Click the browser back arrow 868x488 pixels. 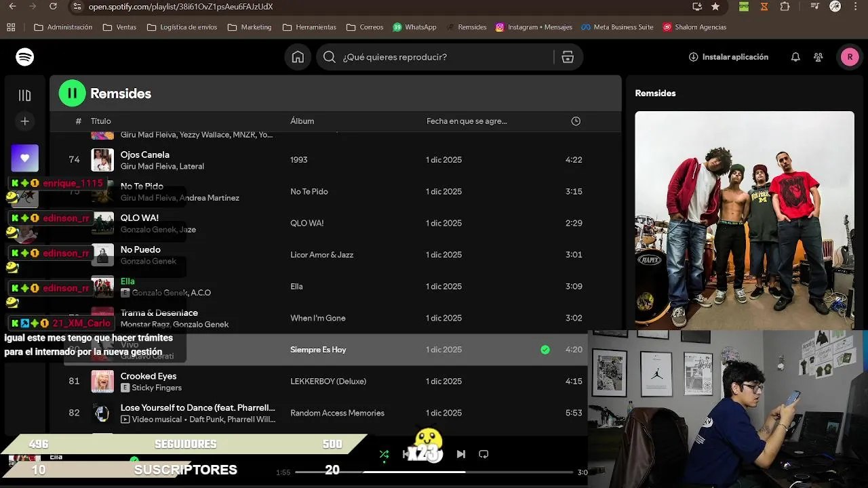click(12, 7)
